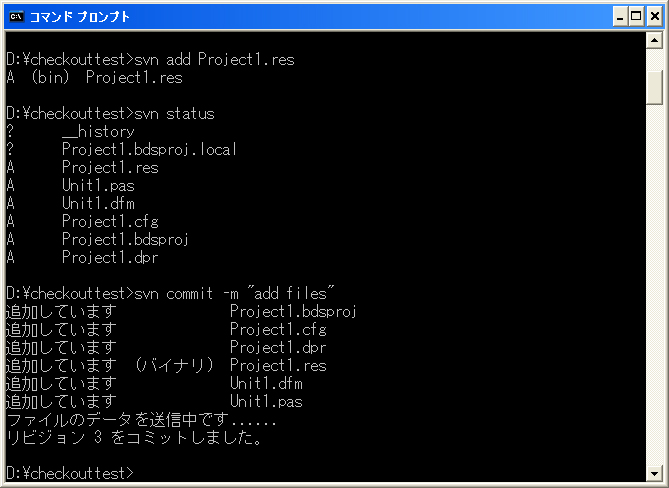Click the ファイルのデータを送信中です line
This screenshot has width=669, height=488.
point(142,420)
